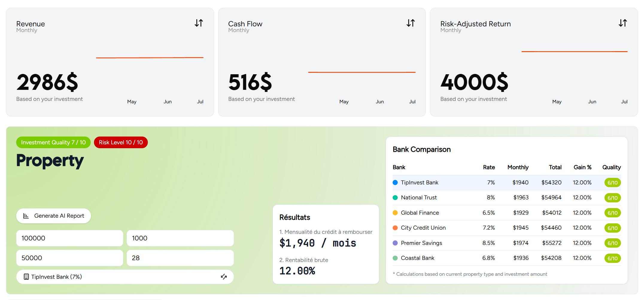This screenshot has width=644, height=300.
Task: Click the blue dot next to TipInvest Bank
Action: pyautogui.click(x=395, y=183)
